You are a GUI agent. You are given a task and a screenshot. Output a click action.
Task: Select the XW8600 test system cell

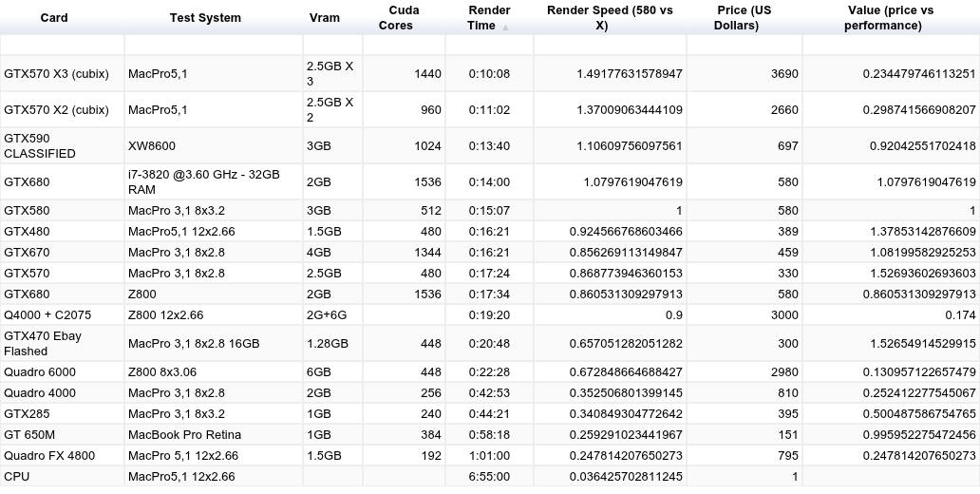pos(214,145)
